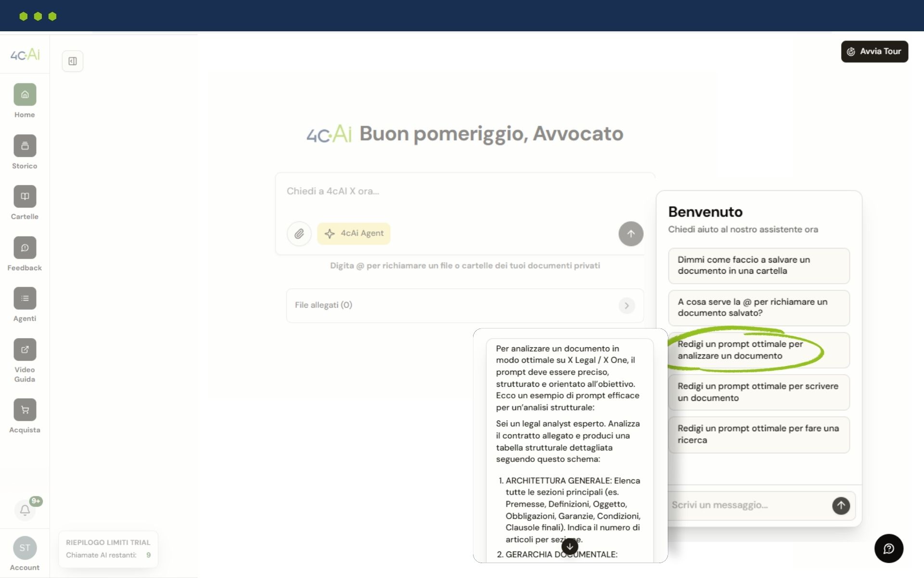Viewport: 924px width, 578px height.
Task: Click the 4CAi logo in sidebar
Action: pos(25,54)
